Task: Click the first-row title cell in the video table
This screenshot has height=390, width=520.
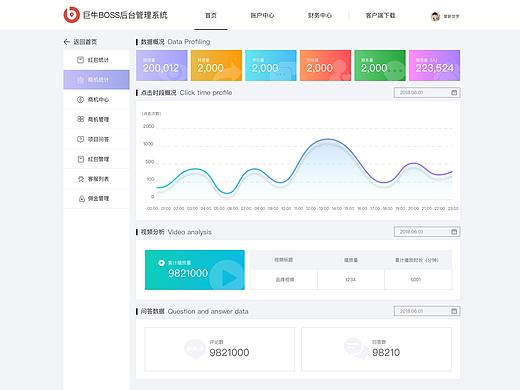Action: click(284, 279)
